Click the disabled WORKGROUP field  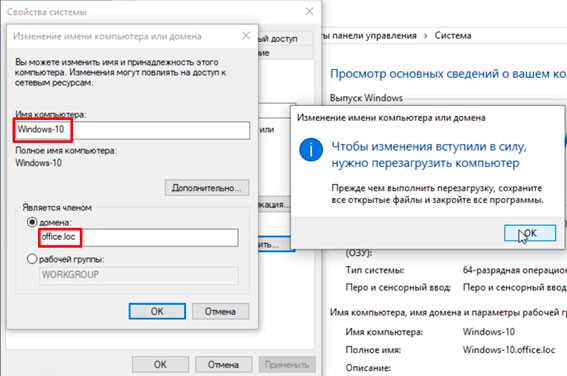(138, 275)
